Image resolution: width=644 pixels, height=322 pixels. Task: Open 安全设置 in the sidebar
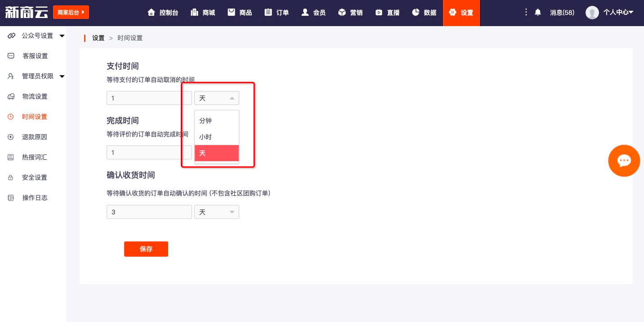click(35, 177)
